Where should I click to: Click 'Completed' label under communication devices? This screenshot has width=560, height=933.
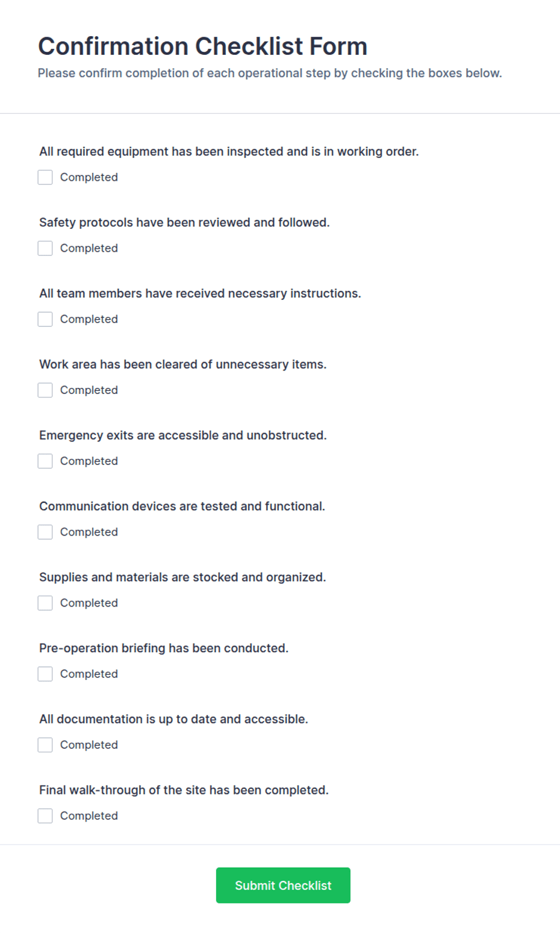[89, 532]
